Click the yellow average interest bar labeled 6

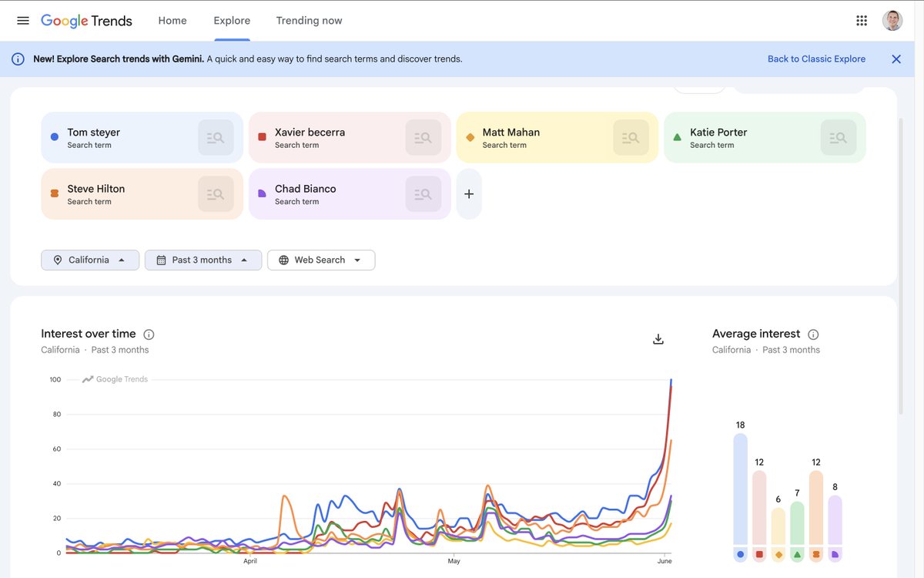click(778, 526)
